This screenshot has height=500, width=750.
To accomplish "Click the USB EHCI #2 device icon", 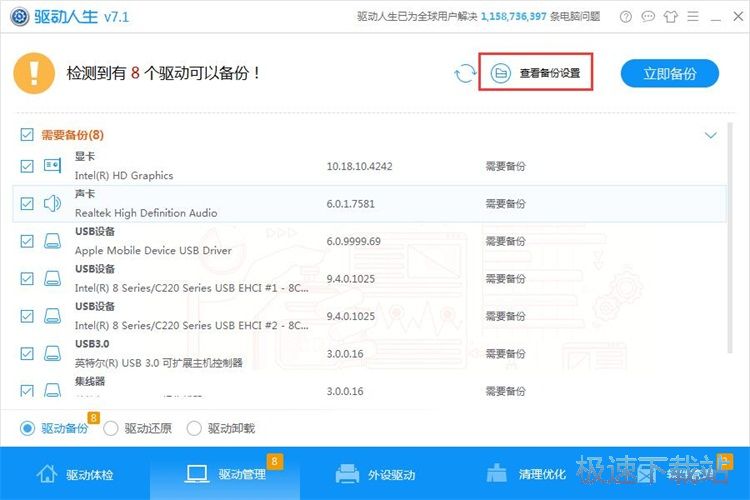I will (x=52, y=316).
